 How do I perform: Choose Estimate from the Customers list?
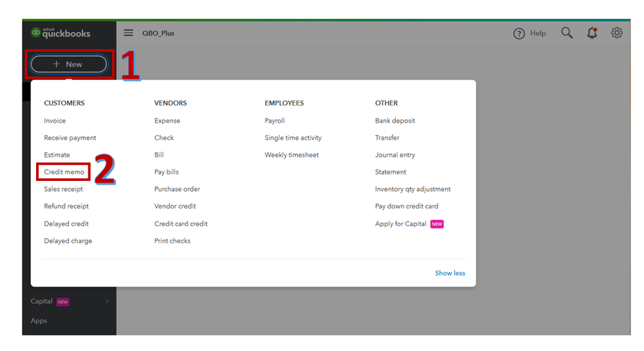click(57, 155)
